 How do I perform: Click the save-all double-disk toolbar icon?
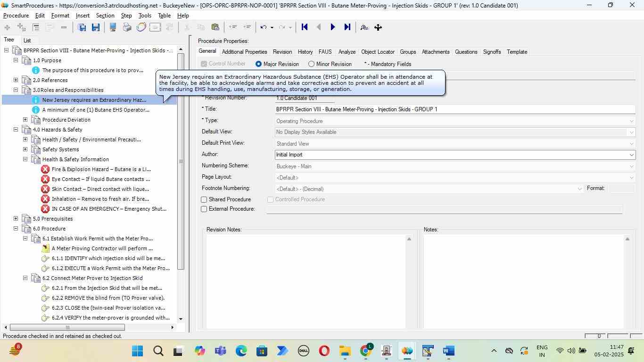(x=82, y=27)
